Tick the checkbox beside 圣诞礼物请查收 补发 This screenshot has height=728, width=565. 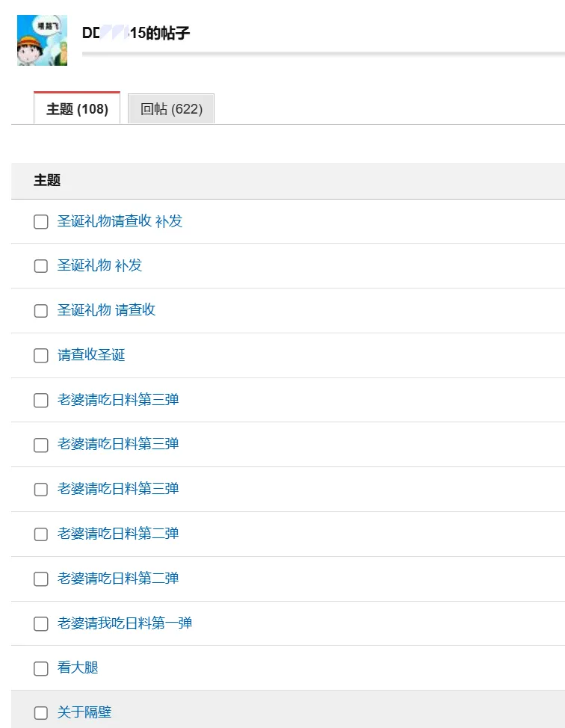point(41,222)
